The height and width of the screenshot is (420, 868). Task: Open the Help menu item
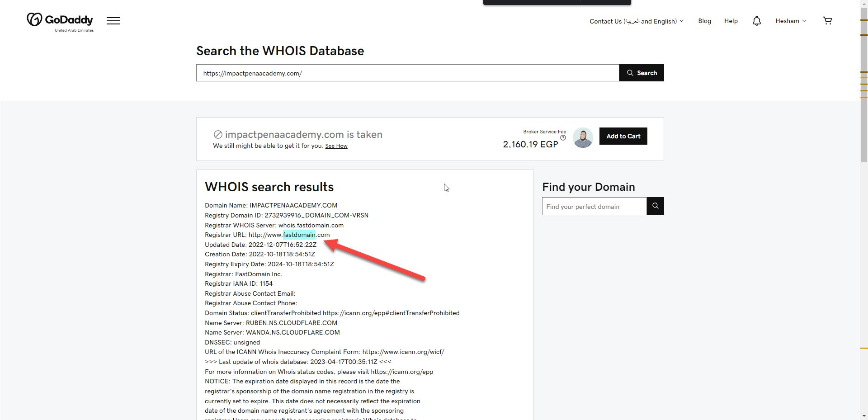[x=731, y=21]
